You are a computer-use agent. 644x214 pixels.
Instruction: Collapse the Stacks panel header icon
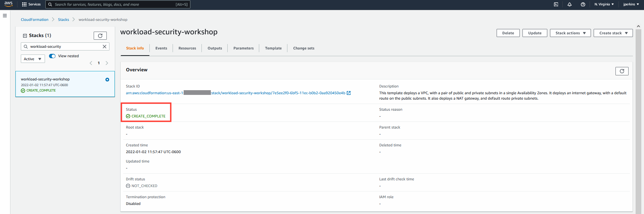click(25, 36)
